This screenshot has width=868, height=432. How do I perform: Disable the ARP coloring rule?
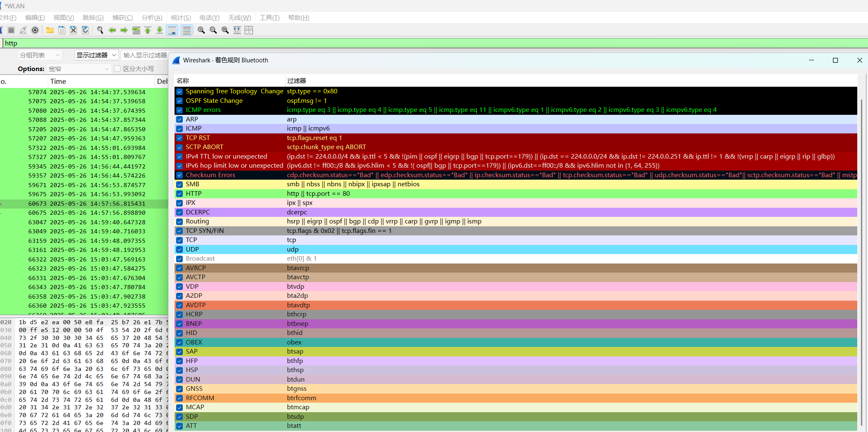click(179, 119)
